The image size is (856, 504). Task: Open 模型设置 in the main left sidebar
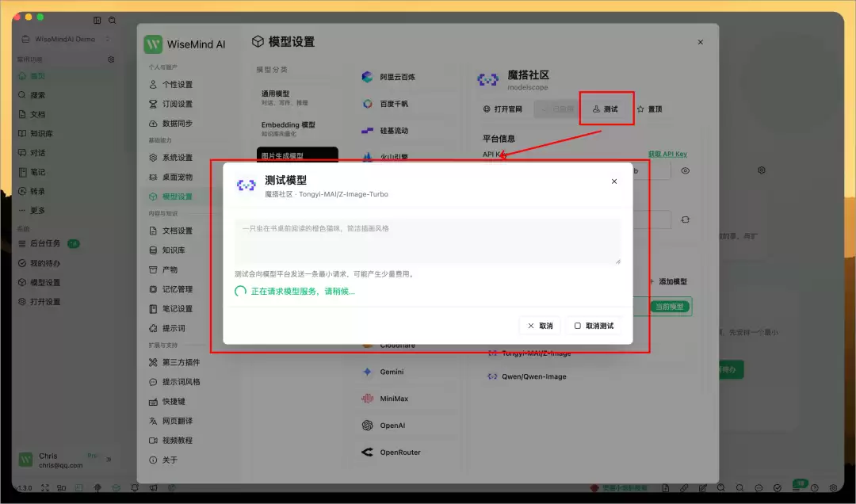[x=67, y=282]
